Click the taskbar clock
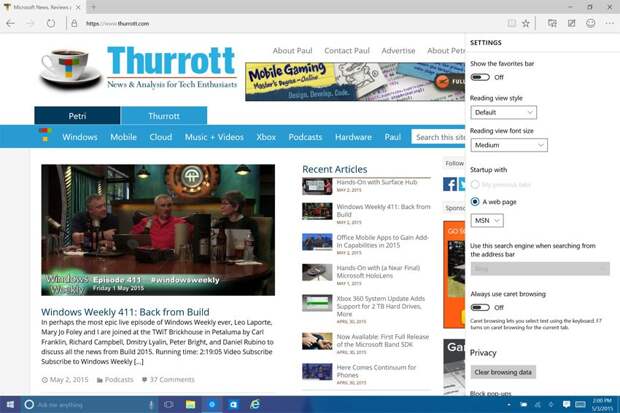620x413 pixels. tap(602, 404)
